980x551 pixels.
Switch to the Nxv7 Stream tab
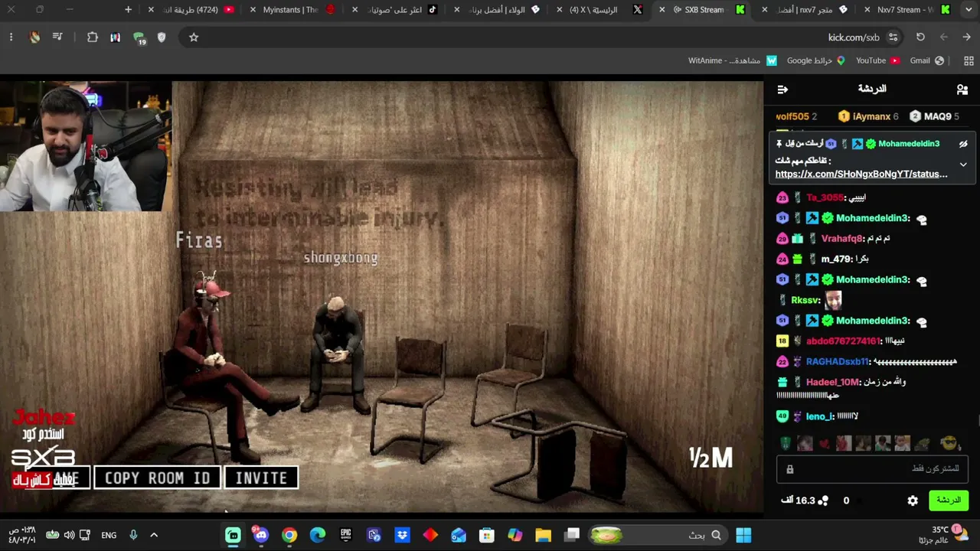903,10
